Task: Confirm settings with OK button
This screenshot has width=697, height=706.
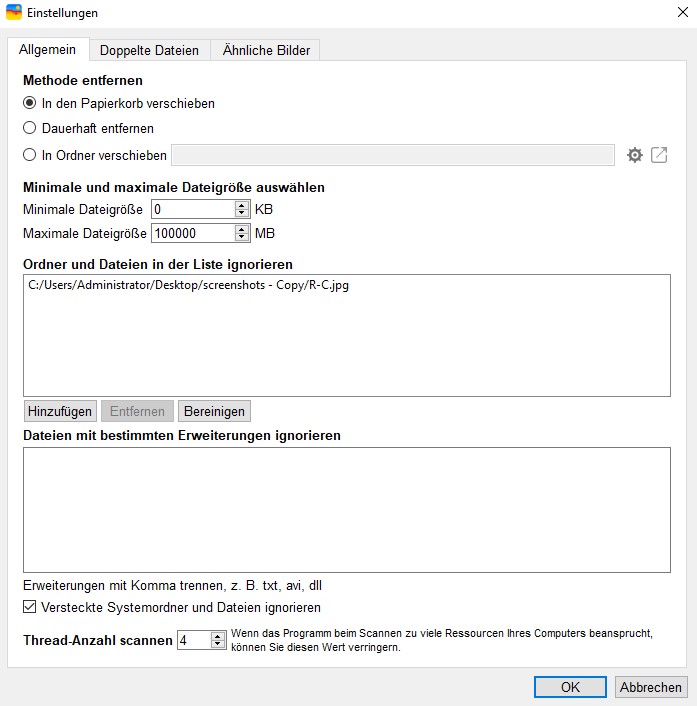Action: click(x=570, y=687)
